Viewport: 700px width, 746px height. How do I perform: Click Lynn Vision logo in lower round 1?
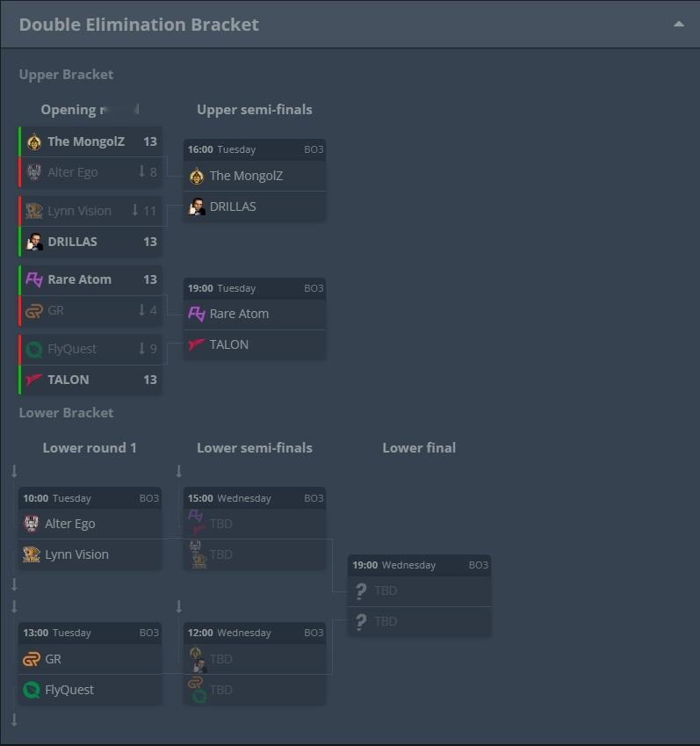point(32,554)
